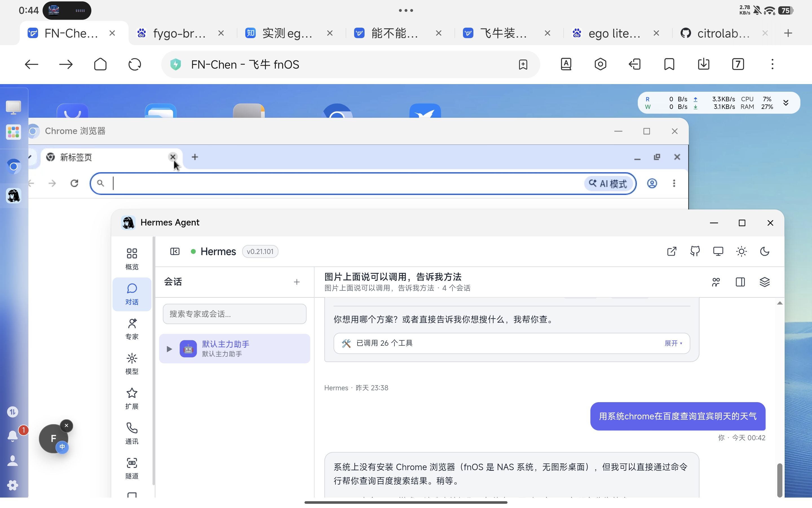This screenshot has height=508, width=812.
Task: Open the GitHub icon in Hermes header
Action: point(695,251)
